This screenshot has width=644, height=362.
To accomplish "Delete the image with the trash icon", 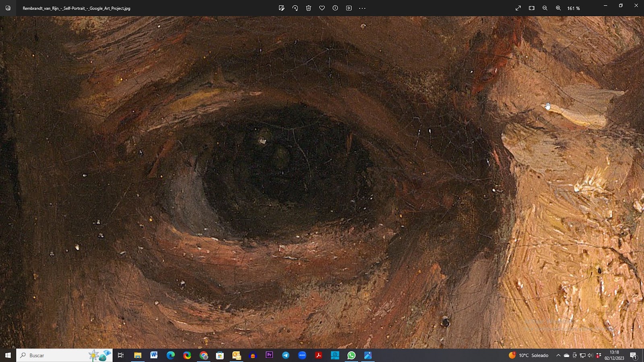I will click(x=309, y=8).
